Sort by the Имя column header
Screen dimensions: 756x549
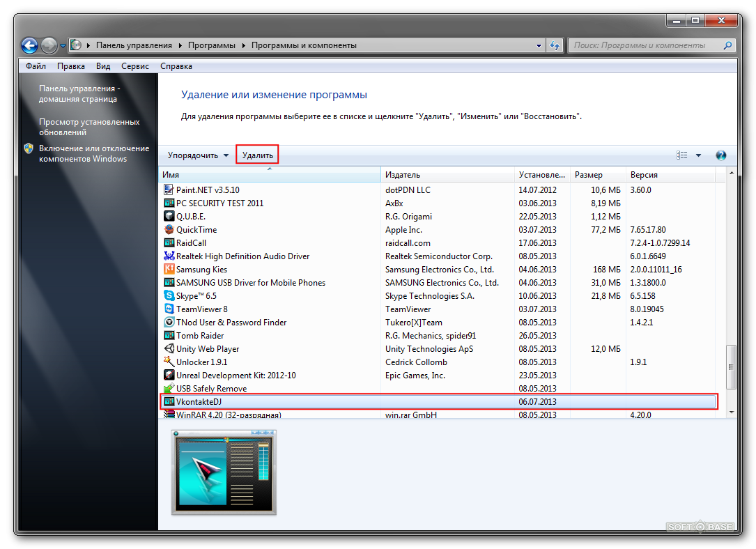[270, 174]
